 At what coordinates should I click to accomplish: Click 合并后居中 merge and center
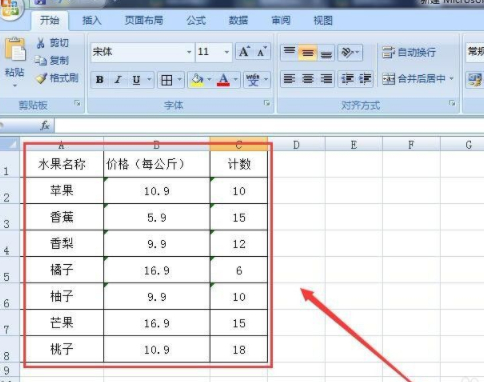[x=414, y=79]
